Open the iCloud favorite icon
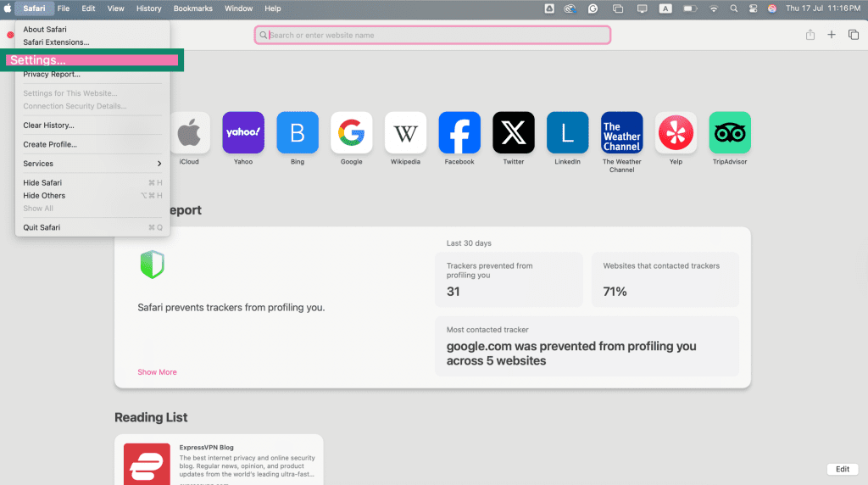The image size is (868, 485). (189, 133)
